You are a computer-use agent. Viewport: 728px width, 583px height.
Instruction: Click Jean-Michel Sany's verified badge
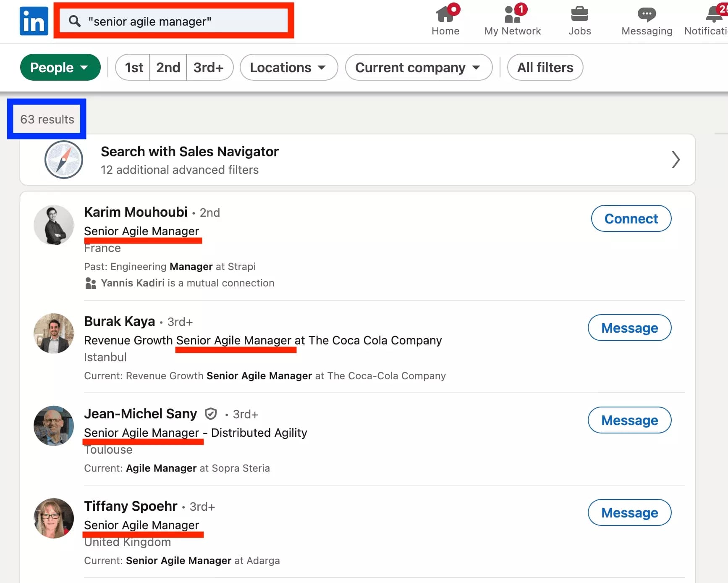coord(211,414)
